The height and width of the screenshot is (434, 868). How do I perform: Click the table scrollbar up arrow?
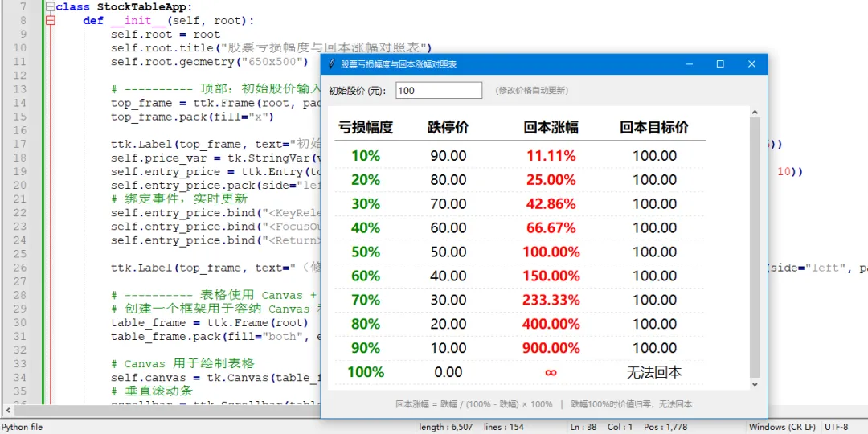[x=755, y=113]
